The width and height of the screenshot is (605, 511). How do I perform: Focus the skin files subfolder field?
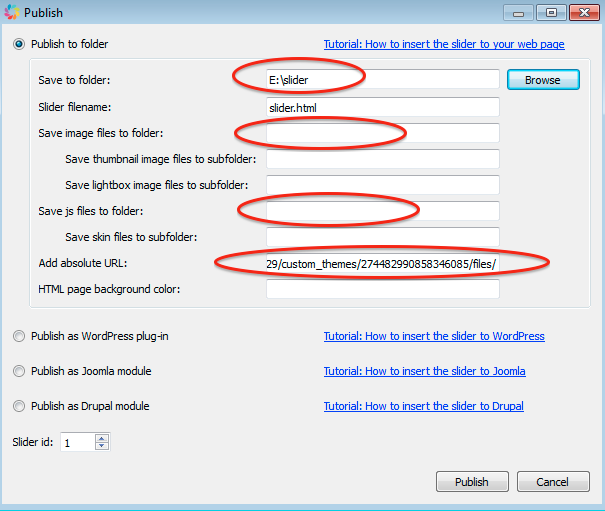pyautogui.click(x=383, y=237)
